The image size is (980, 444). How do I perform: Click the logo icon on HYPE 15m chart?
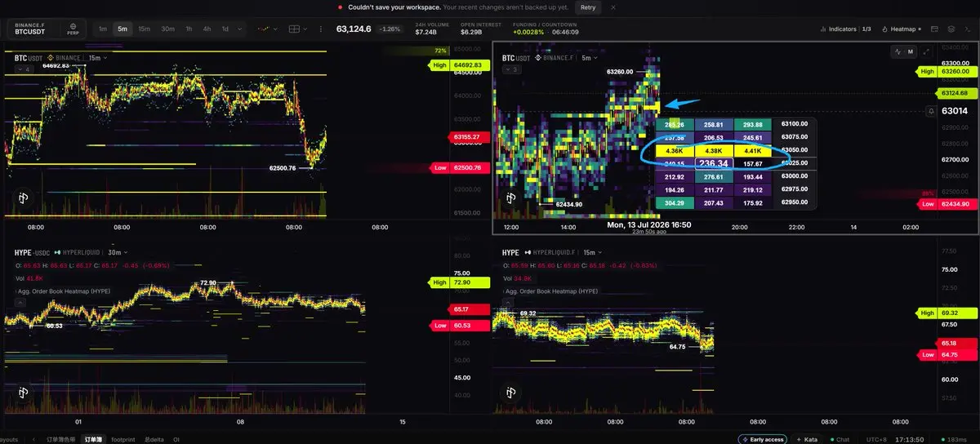[x=511, y=392]
